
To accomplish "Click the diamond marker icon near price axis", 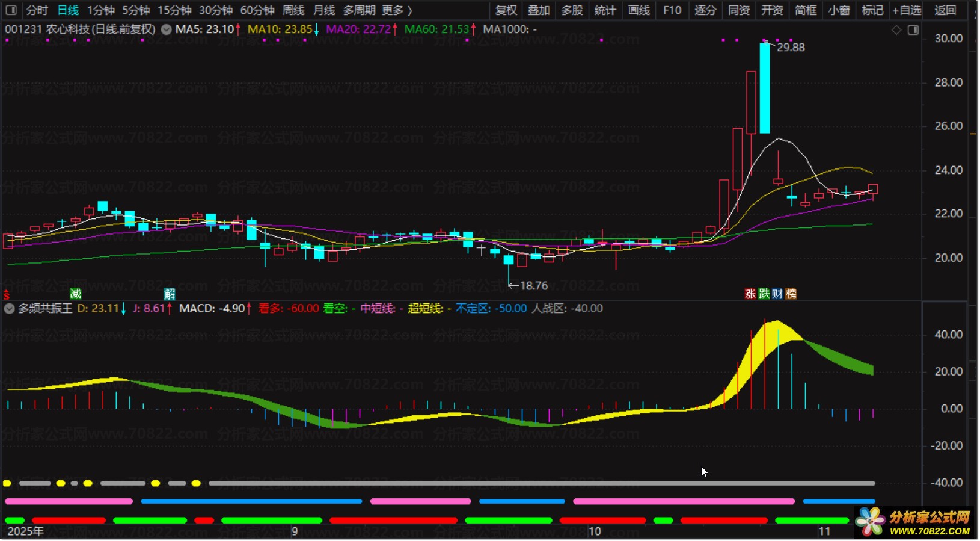I will tap(896, 30).
